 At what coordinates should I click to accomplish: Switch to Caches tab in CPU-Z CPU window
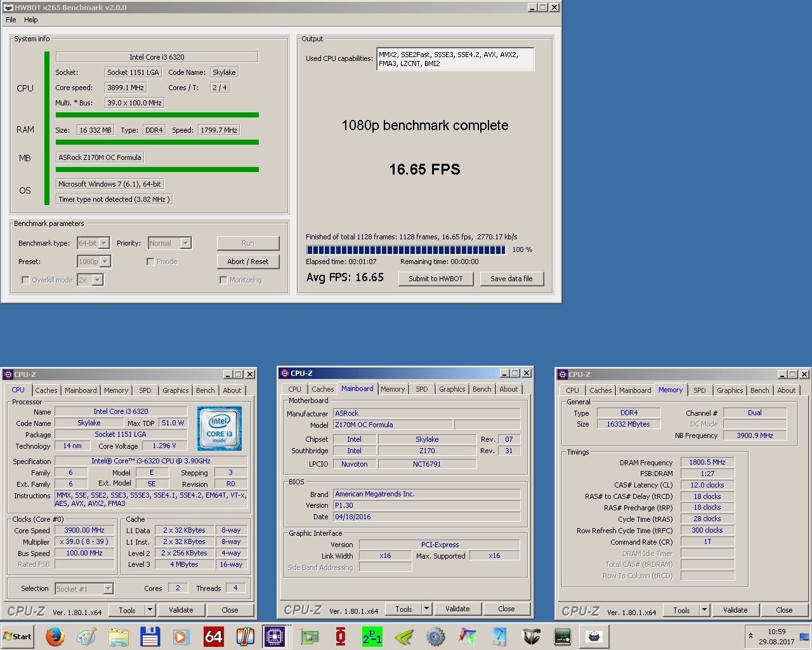[x=46, y=390]
